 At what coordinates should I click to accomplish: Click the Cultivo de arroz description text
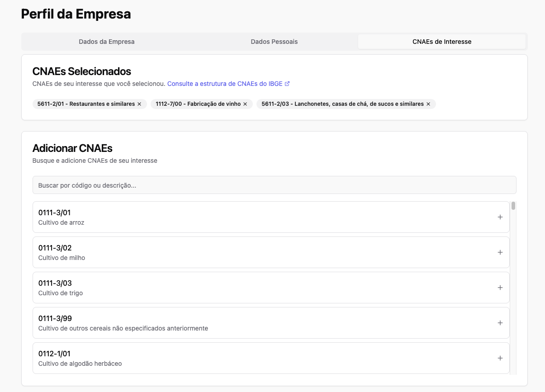tap(62, 222)
